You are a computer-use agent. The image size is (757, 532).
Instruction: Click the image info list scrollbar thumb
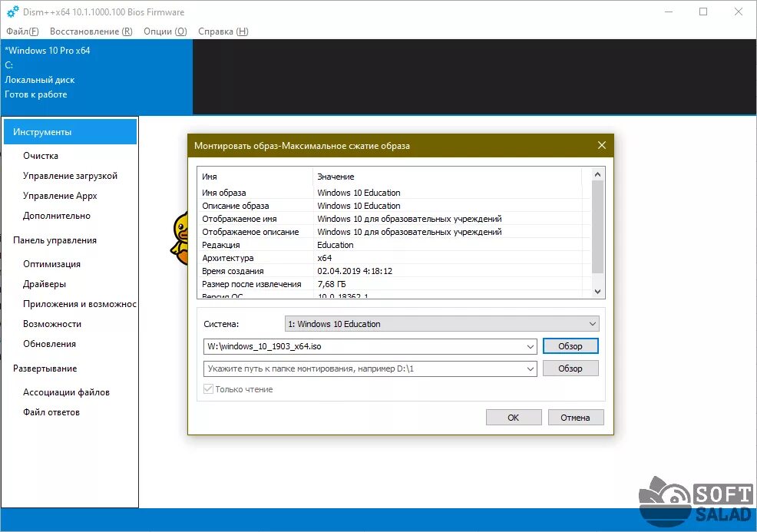(597, 227)
